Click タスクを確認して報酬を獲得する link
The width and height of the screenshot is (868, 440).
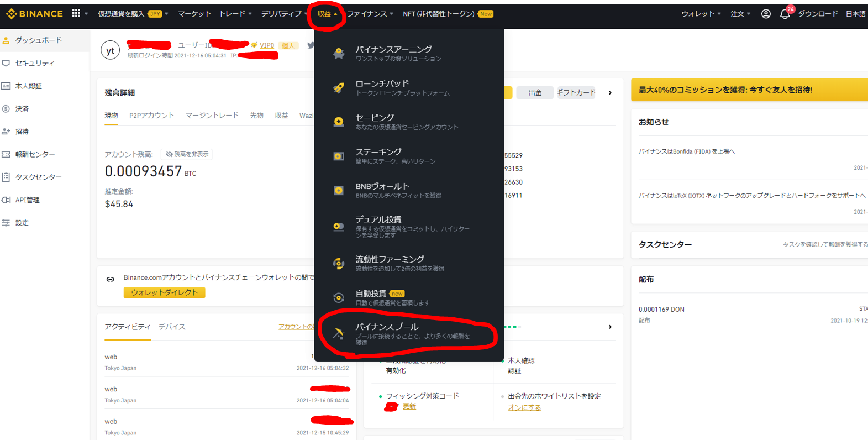(825, 244)
